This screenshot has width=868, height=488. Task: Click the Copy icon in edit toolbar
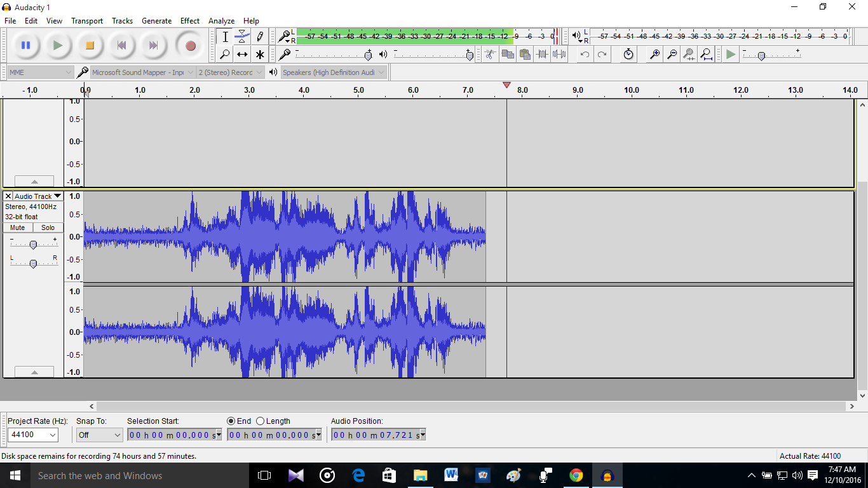(507, 54)
